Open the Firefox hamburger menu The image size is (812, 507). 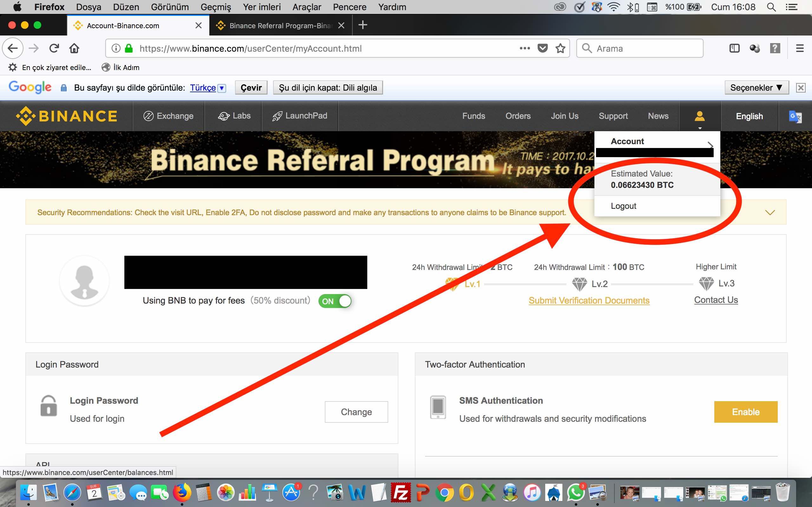pyautogui.click(x=800, y=48)
